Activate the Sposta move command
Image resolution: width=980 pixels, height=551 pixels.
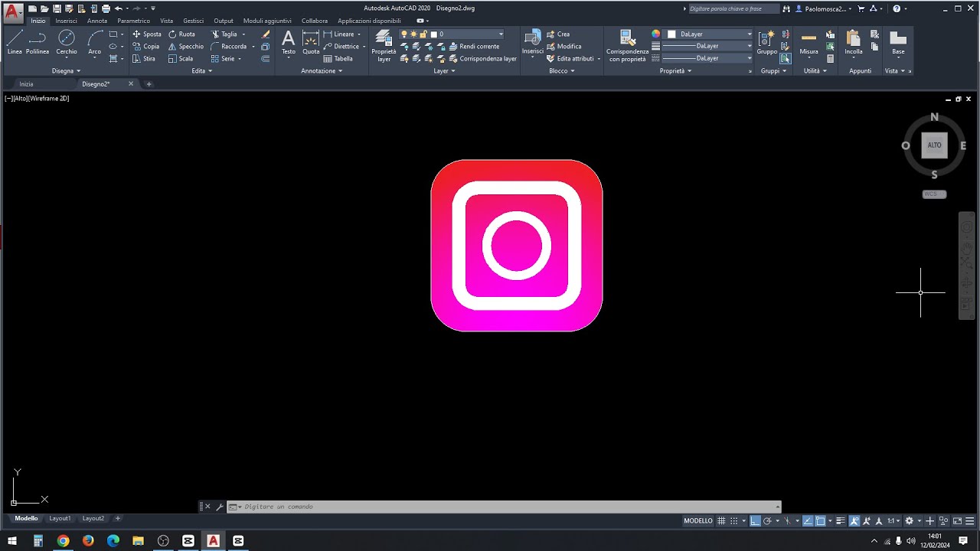point(147,34)
